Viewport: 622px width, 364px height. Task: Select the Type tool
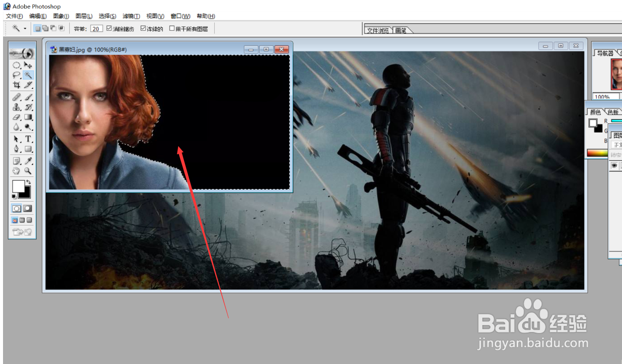(x=28, y=139)
